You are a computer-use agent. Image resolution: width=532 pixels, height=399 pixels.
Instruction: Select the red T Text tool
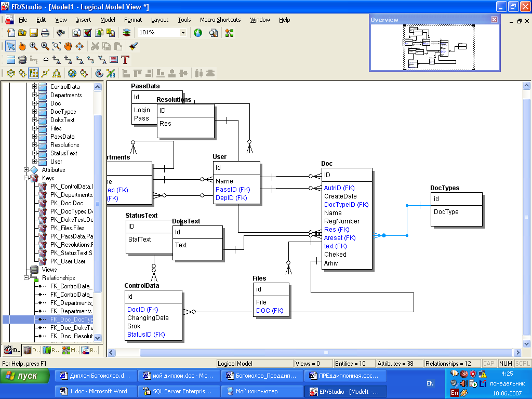point(125,60)
